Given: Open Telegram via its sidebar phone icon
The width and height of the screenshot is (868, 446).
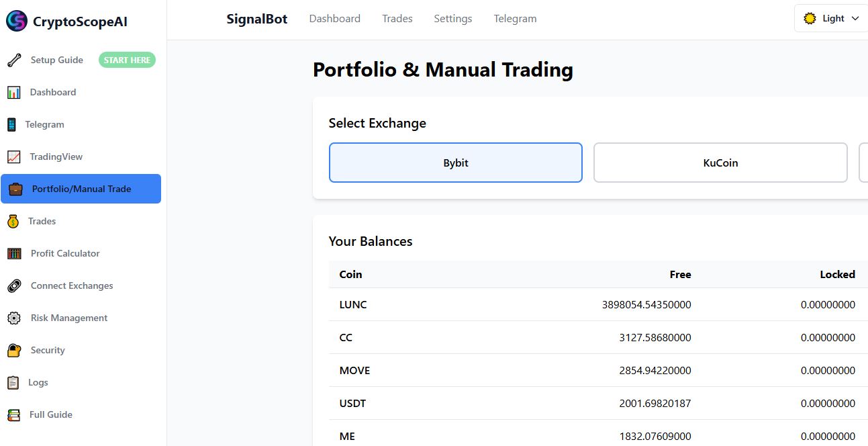Looking at the screenshot, I should point(14,124).
